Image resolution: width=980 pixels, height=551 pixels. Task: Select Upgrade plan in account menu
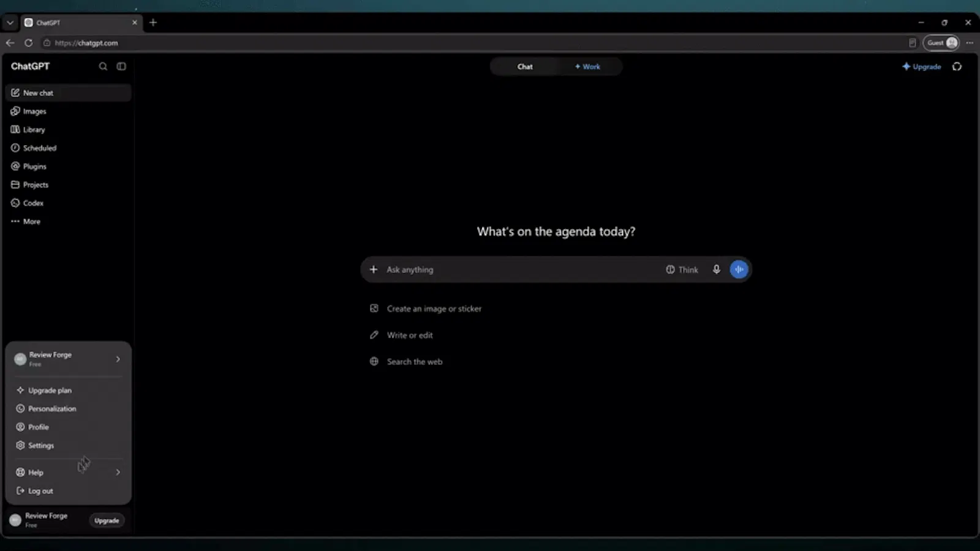[x=69, y=391]
